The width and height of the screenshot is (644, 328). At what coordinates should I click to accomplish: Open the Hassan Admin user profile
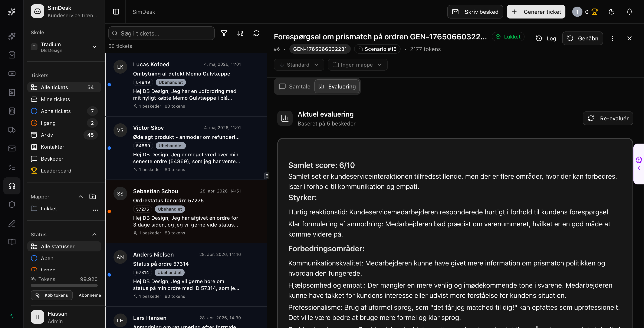(x=64, y=317)
